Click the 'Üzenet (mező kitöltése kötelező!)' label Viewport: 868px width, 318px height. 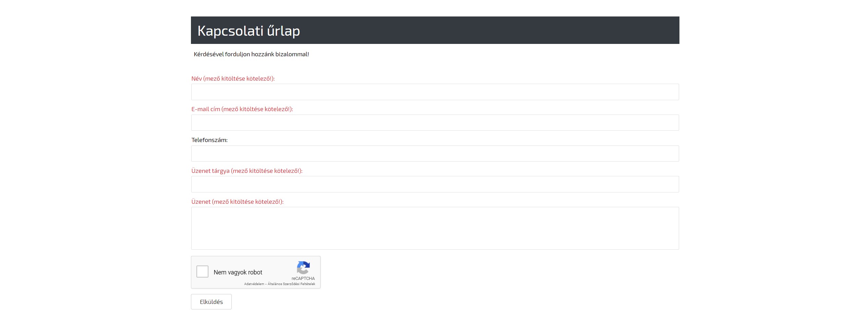tap(237, 202)
